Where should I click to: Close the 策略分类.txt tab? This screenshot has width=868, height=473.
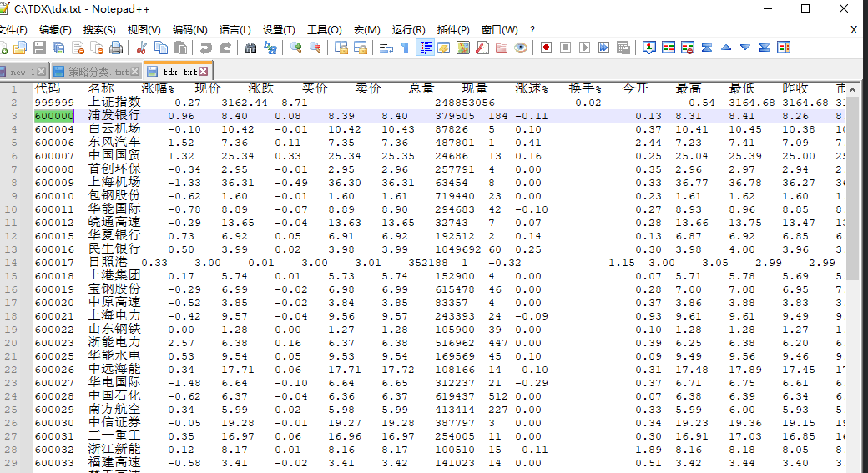(134, 72)
